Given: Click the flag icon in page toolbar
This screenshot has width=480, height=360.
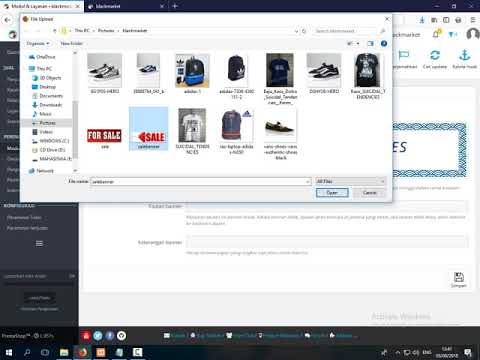Looking at the screenshot, I should point(403,55).
